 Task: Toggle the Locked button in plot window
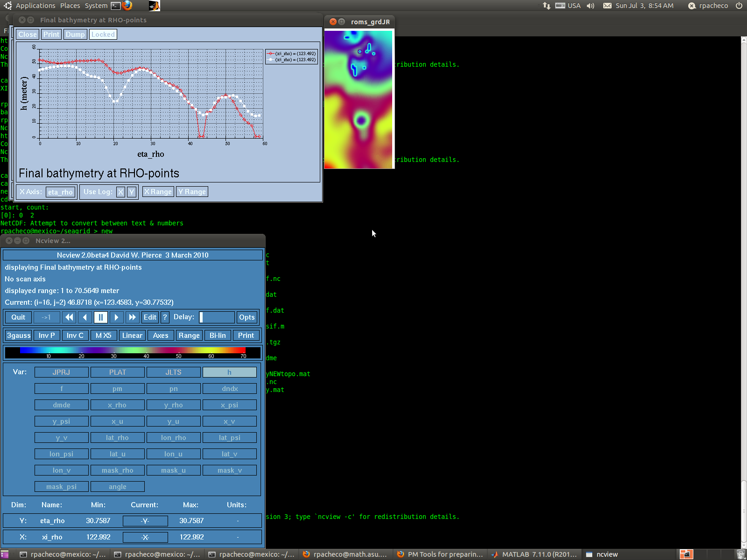[x=103, y=35]
